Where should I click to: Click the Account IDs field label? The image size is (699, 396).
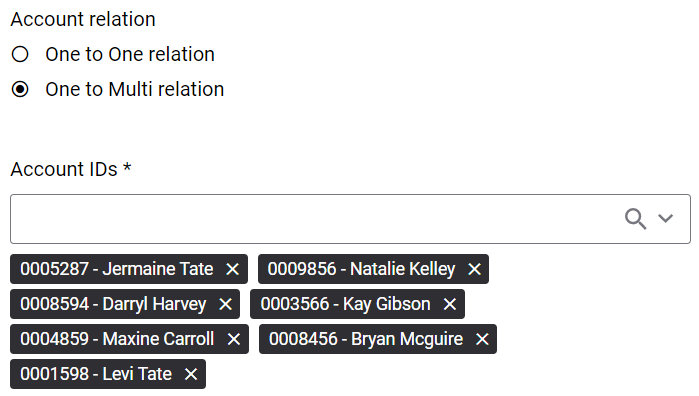point(71,169)
